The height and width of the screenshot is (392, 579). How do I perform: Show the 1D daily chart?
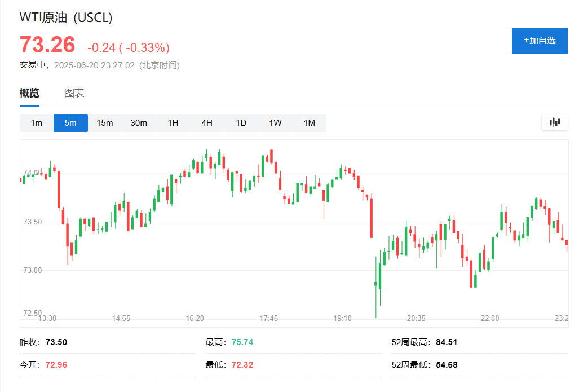(x=241, y=123)
